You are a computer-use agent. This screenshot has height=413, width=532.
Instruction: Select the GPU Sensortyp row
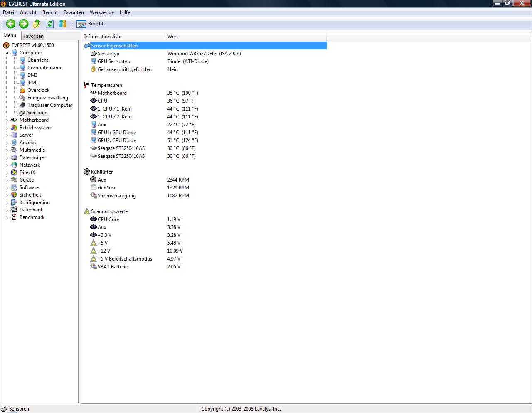click(x=205, y=61)
